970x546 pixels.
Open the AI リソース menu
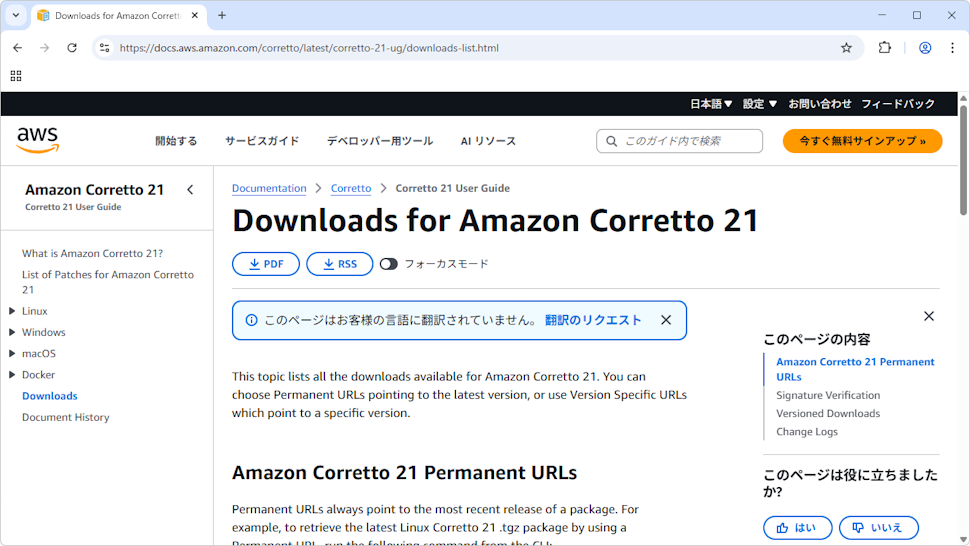(488, 141)
